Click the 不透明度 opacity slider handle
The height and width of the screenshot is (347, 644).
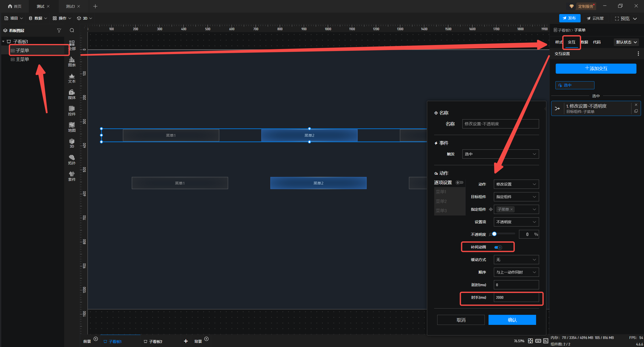[x=494, y=234]
